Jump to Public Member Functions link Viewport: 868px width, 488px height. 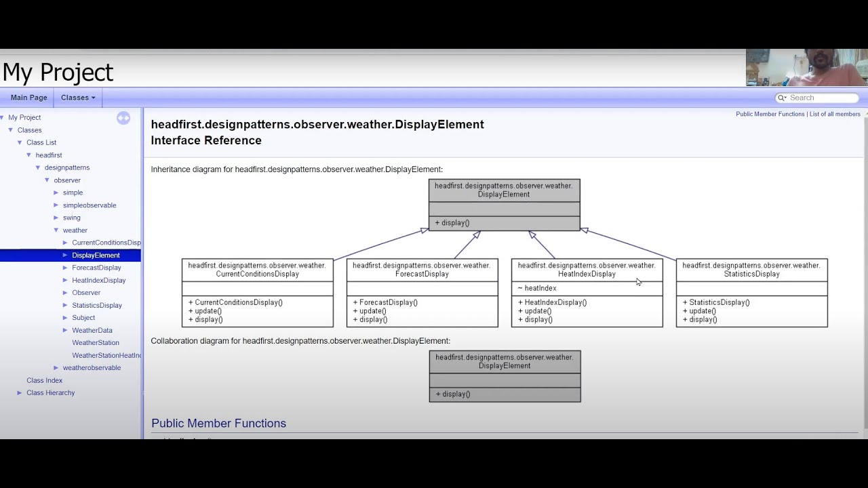click(x=770, y=114)
